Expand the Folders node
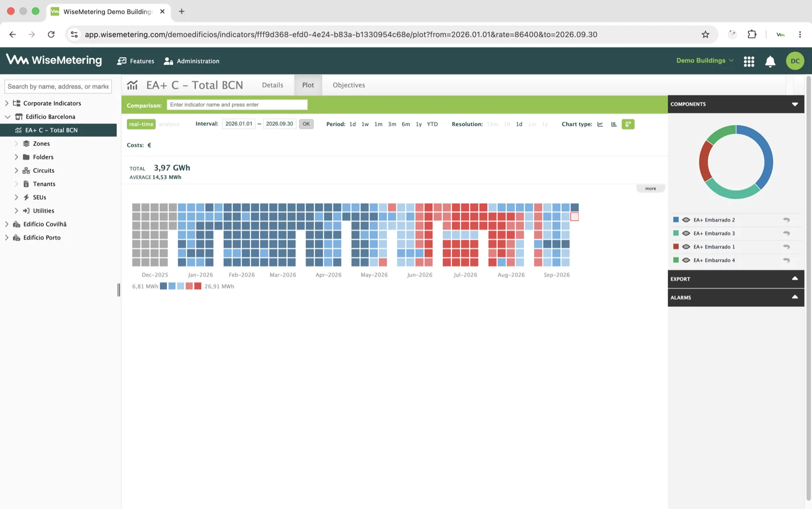Viewport: 812px width, 509px height. click(16, 157)
